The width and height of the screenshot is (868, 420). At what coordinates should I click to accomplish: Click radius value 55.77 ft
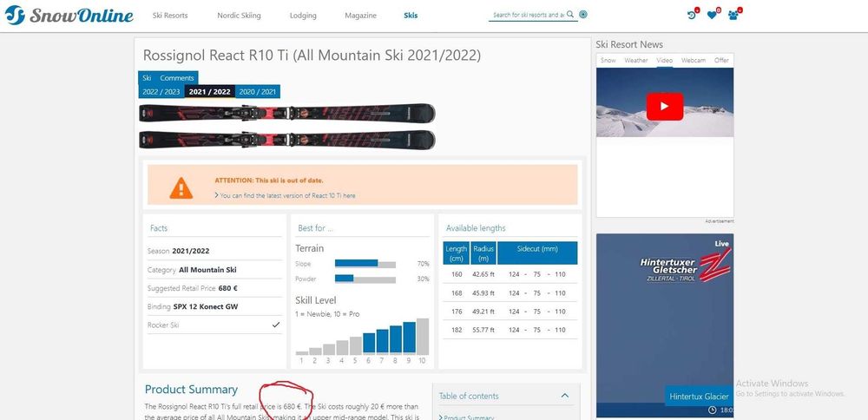483,330
